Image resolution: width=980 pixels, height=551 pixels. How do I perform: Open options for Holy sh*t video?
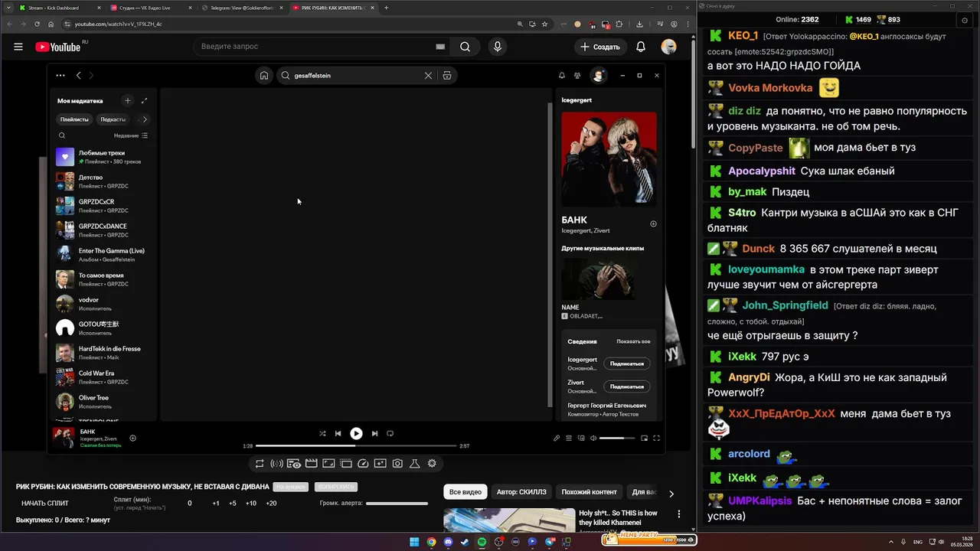click(679, 514)
